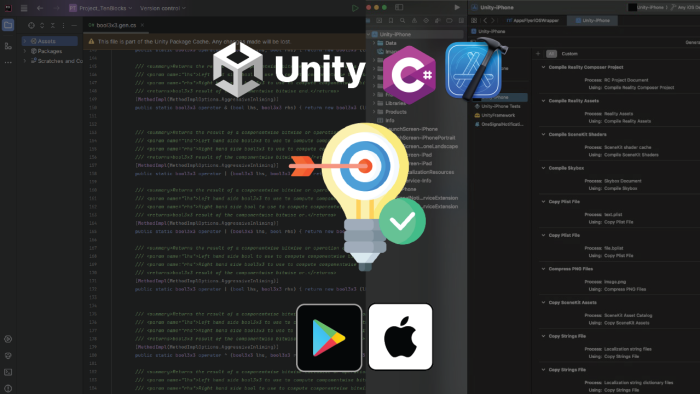
Task: Open the Problems tool window icon
Action: [8, 388]
